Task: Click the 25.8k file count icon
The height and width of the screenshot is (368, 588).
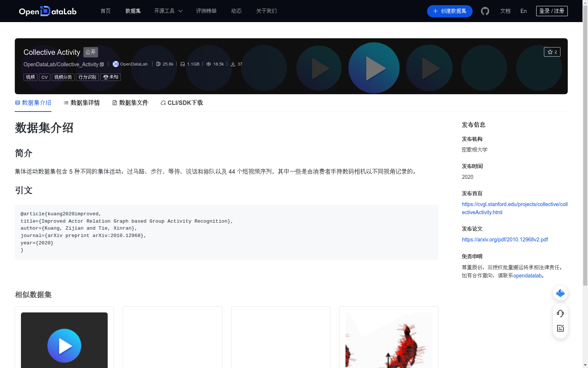Action: [158, 64]
